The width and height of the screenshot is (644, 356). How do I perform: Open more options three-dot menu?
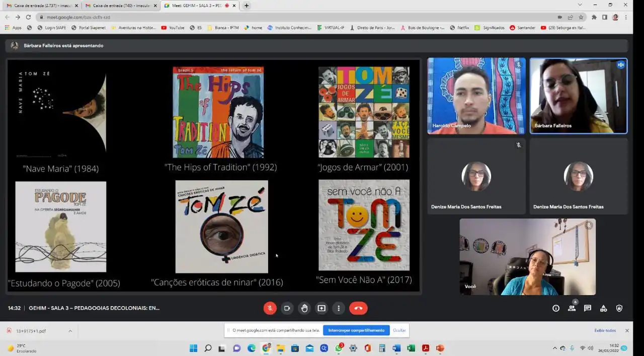pyautogui.click(x=339, y=308)
